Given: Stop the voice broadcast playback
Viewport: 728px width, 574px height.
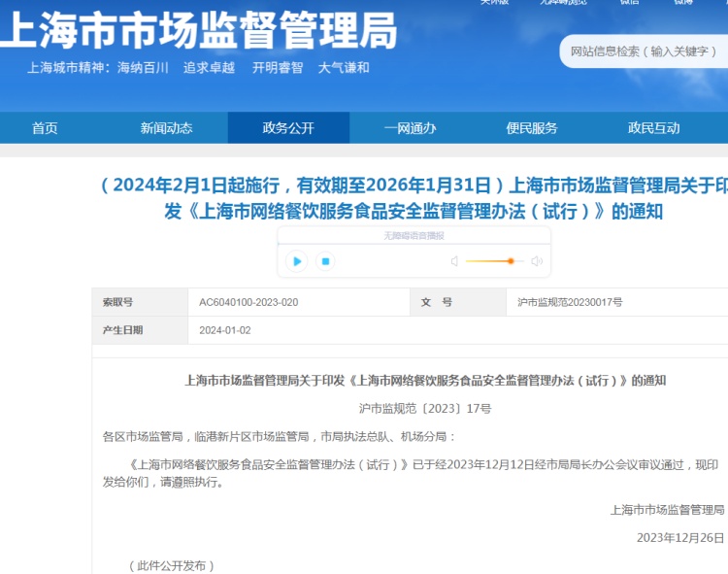Looking at the screenshot, I should click(326, 261).
